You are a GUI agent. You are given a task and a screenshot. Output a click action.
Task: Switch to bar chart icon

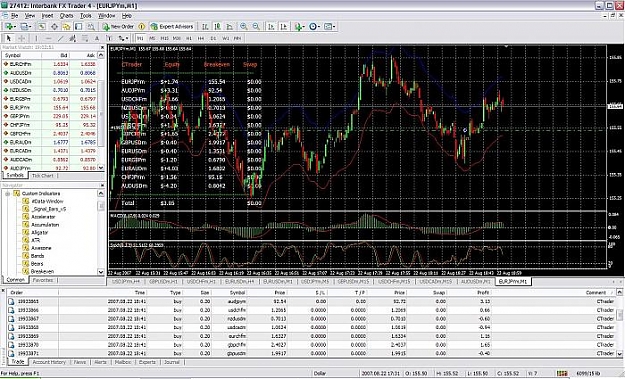point(205,27)
